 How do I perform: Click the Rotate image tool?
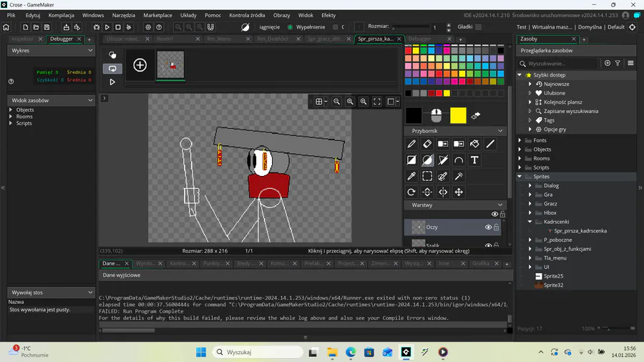pos(411,192)
